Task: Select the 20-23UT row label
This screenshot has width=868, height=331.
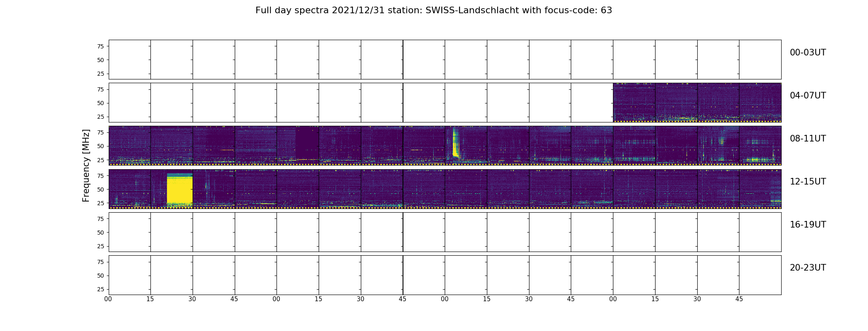Action: [808, 268]
